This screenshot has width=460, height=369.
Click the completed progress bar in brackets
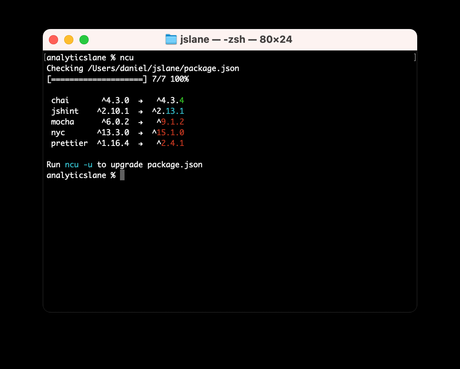(97, 79)
